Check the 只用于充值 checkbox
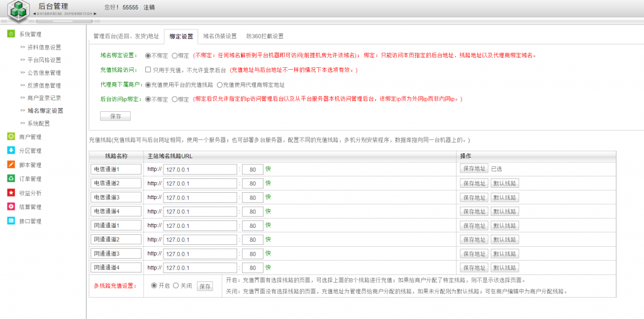Viewport: 644px width, 319px height. tap(148, 70)
